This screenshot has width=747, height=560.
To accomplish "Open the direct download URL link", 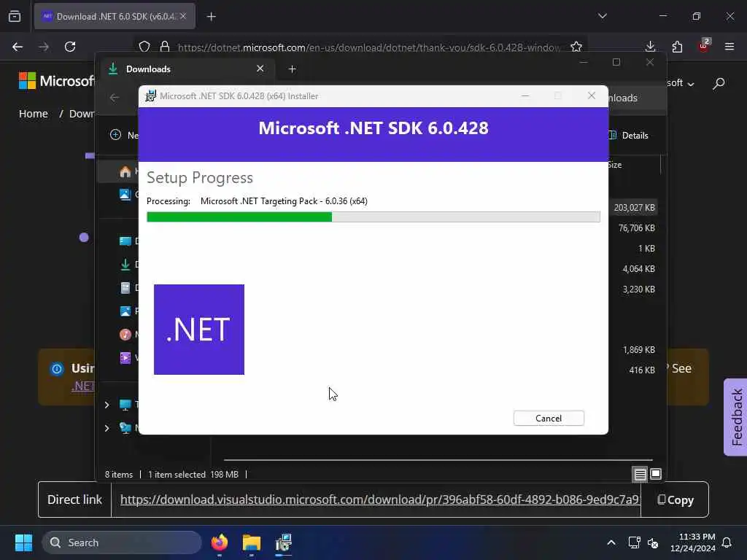I will 379,499.
